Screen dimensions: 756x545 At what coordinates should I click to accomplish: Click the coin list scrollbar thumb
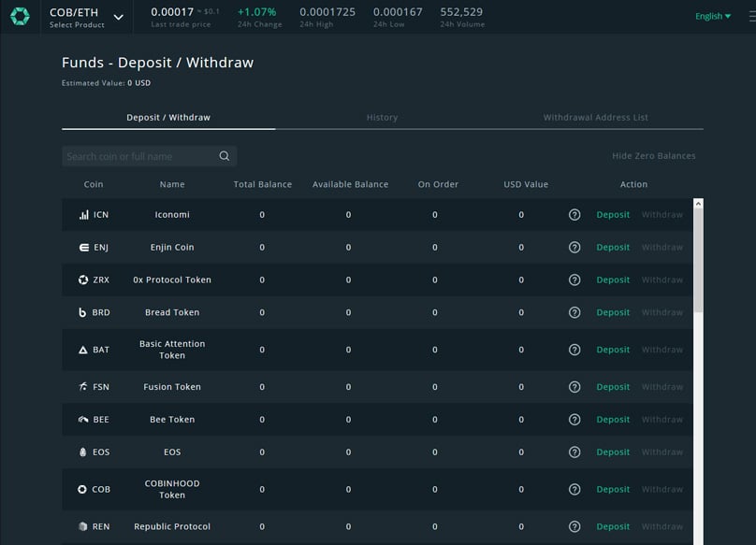tap(698, 260)
